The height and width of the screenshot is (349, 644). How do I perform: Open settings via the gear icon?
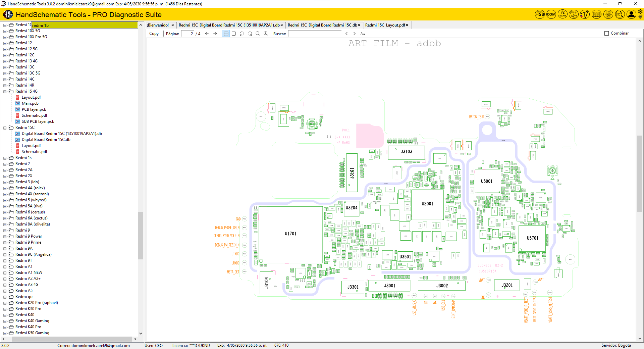[640, 12]
